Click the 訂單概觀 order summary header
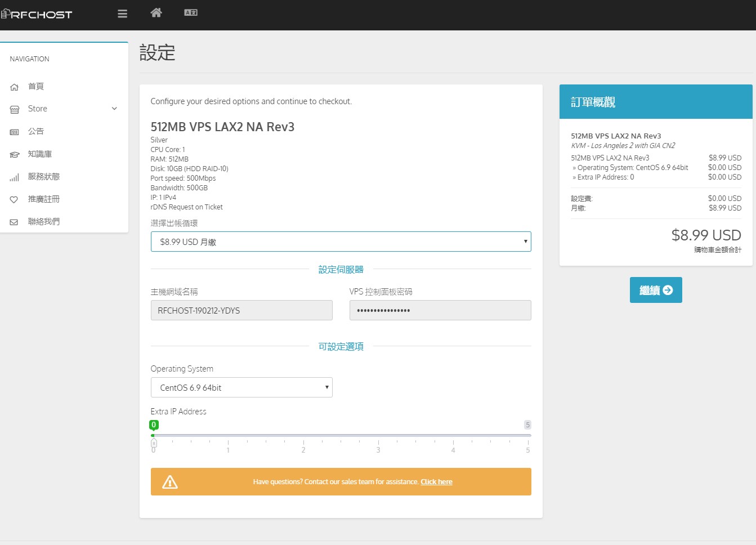Screen dimensions: 756x545 pyautogui.click(x=656, y=102)
